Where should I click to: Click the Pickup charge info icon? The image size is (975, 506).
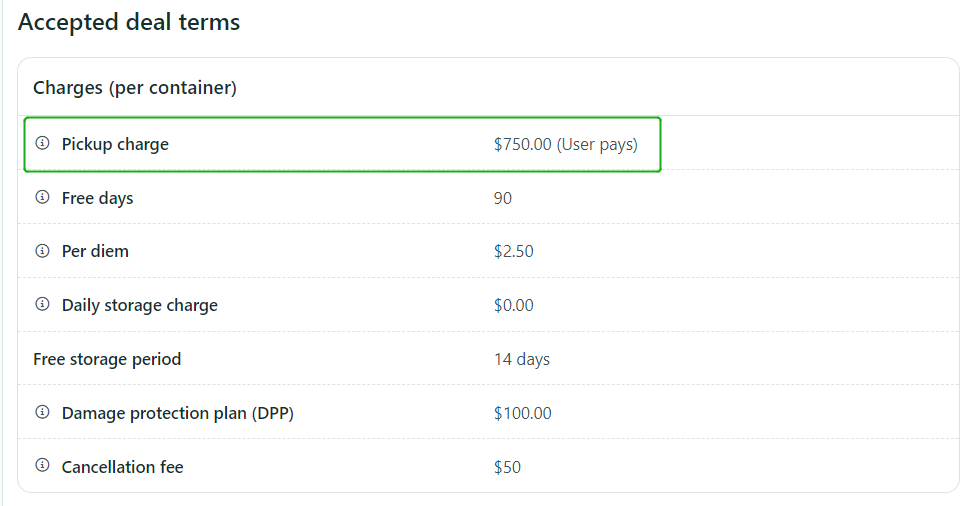(42, 144)
